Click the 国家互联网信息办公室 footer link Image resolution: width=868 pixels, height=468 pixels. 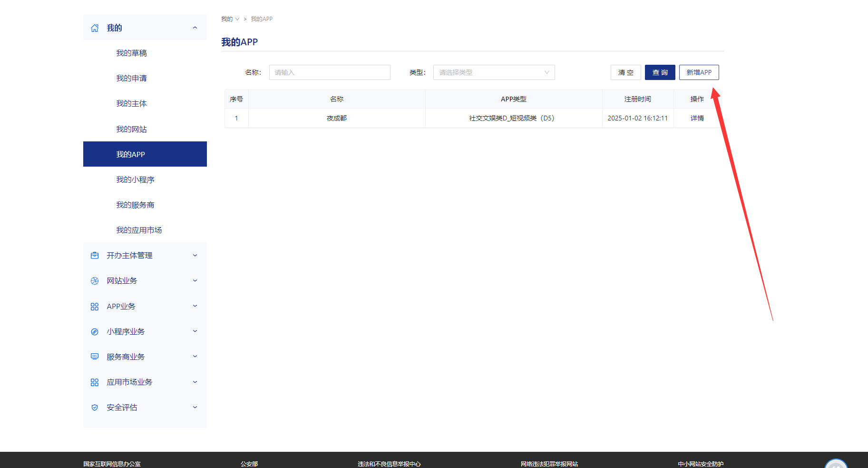tap(112, 464)
